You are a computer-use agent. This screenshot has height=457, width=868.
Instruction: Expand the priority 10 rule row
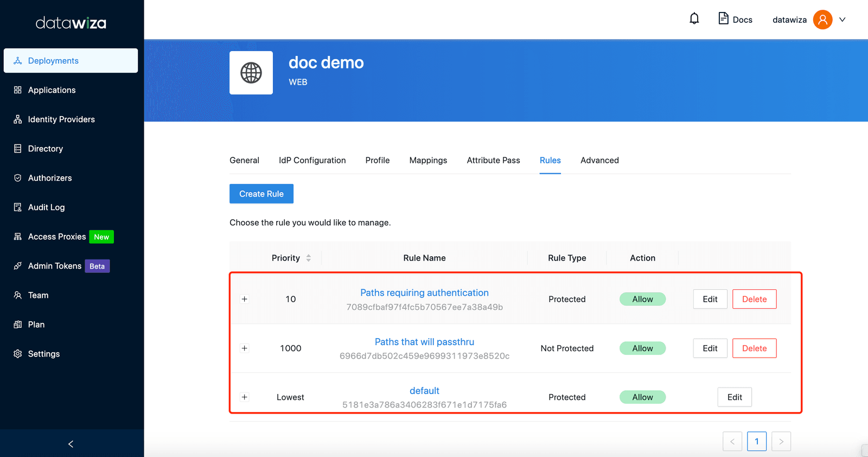[x=245, y=299]
